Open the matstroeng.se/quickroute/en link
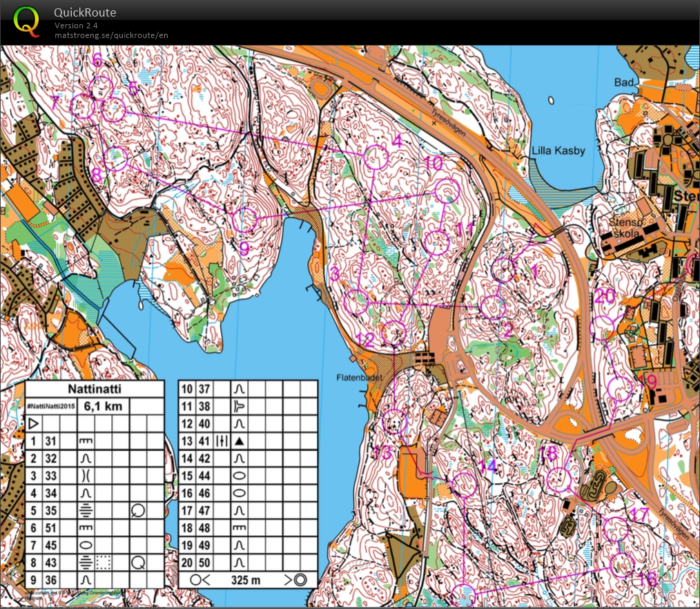This screenshot has width=700, height=609. (x=111, y=35)
